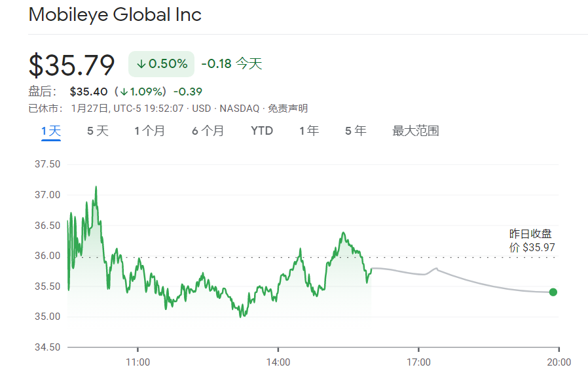Open the 1个月 chart range
The width and height of the screenshot is (588, 380).
pos(149,131)
